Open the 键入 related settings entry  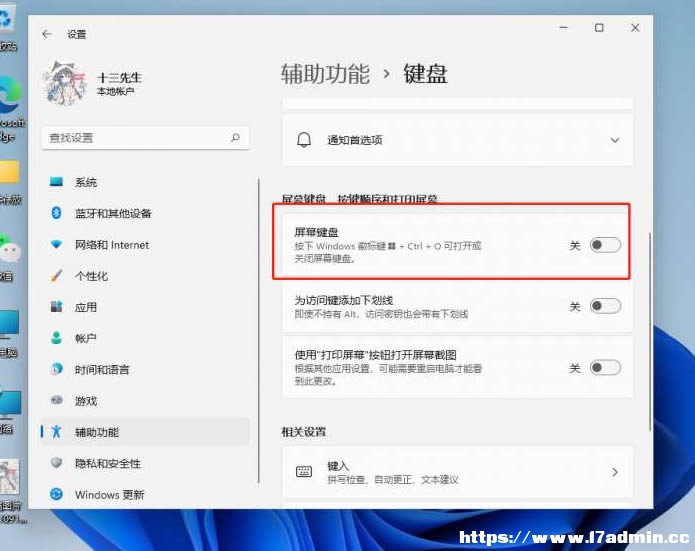coord(457,472)
